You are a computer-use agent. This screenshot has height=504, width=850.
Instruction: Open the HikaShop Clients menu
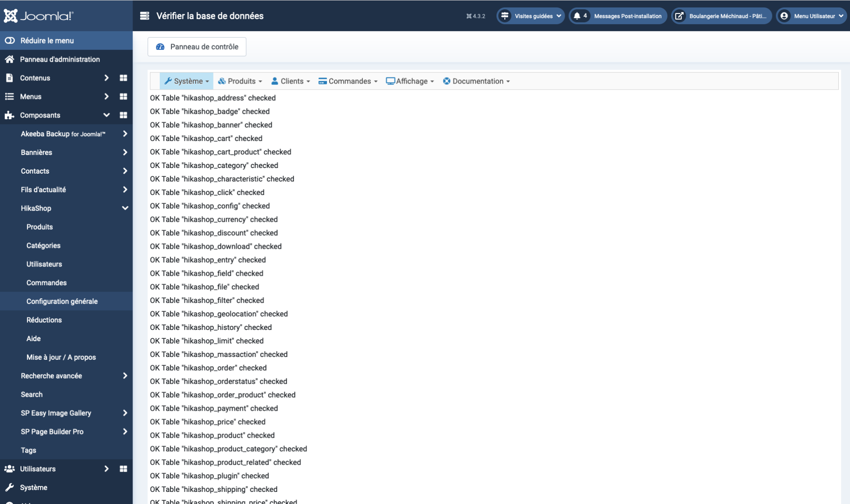291,81
